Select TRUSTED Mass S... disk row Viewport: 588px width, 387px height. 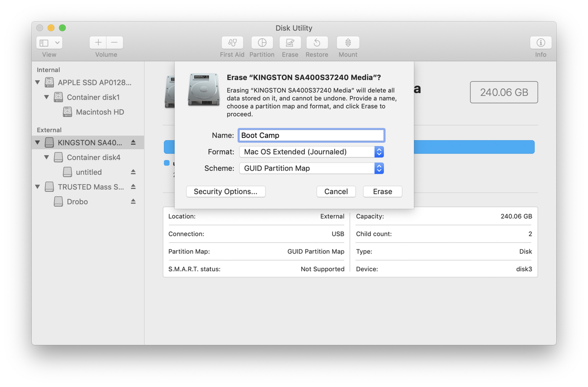(88, 187)
